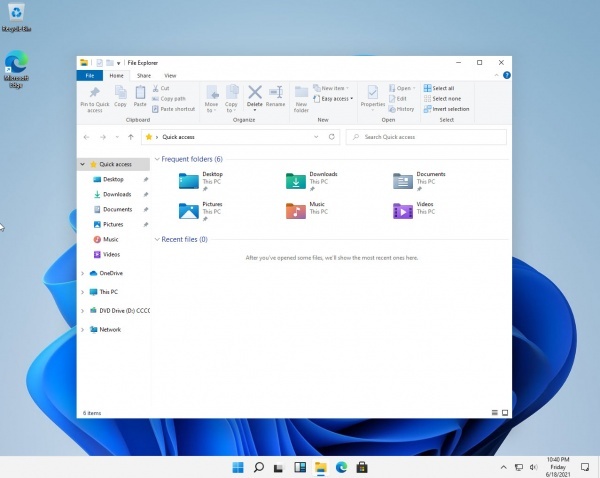
Task: Expand the OneDrive tree node
Action: click(82, 273)
